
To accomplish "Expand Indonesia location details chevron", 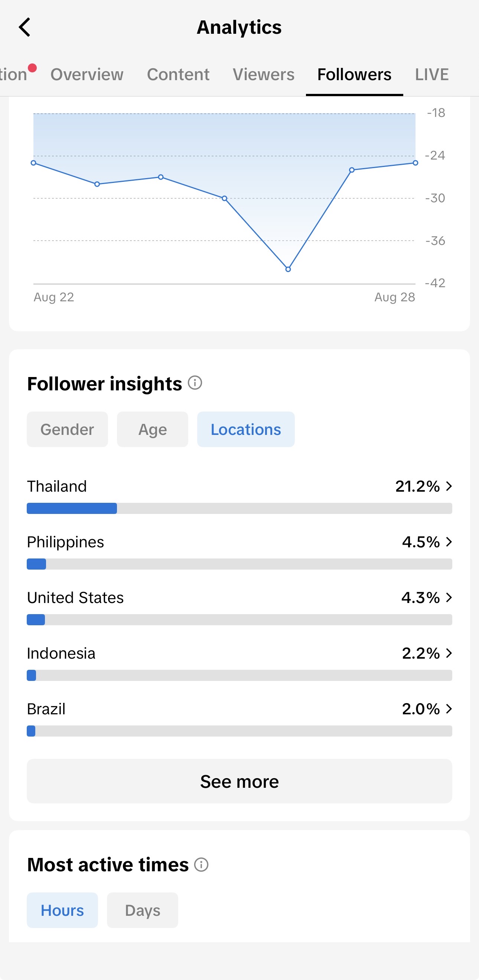I will point(449,653).
